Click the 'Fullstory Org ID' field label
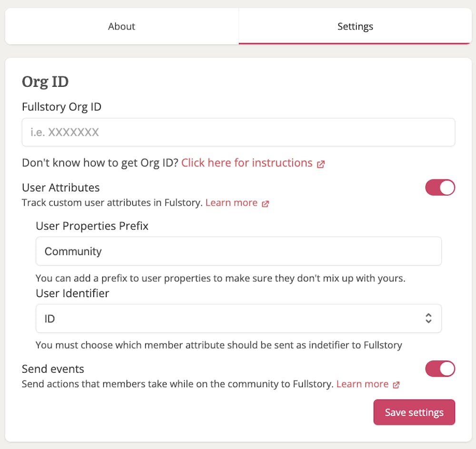 click(x=61, y=107)
